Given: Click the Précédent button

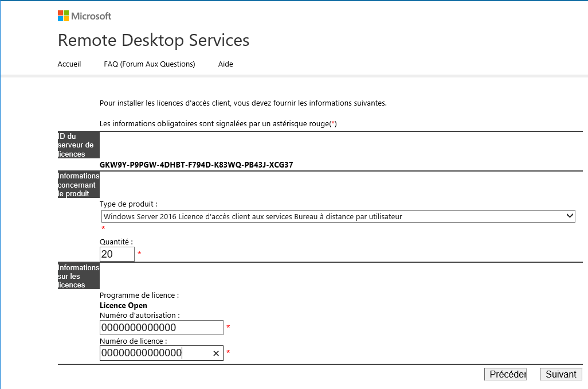Looking at the screenshot, I should pos(505,374).
